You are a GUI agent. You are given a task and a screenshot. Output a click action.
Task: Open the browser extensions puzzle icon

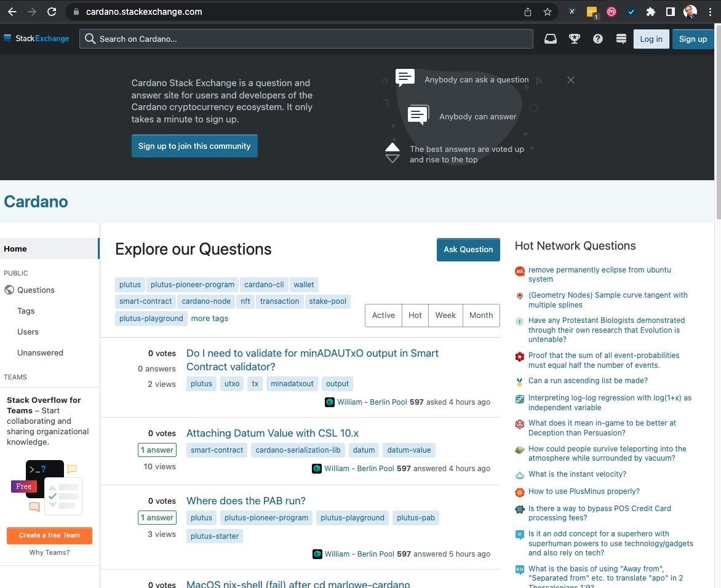tap(651, 12)
